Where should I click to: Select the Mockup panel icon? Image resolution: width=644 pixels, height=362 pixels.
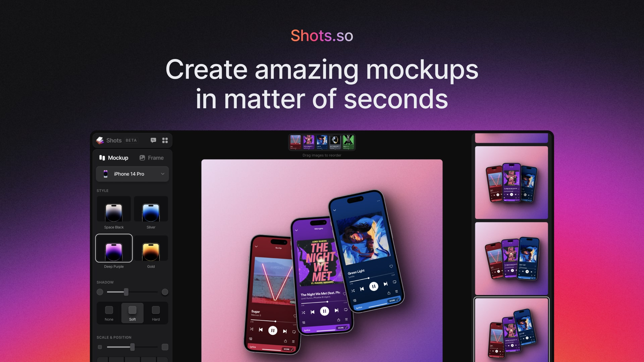pos(102,158)
